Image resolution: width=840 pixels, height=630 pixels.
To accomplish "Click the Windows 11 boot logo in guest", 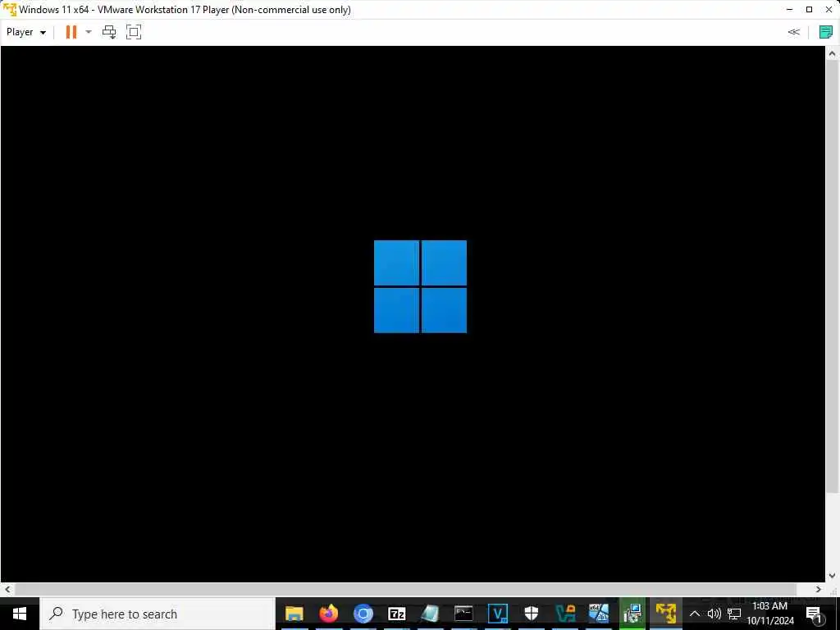I will pos(420,286).
